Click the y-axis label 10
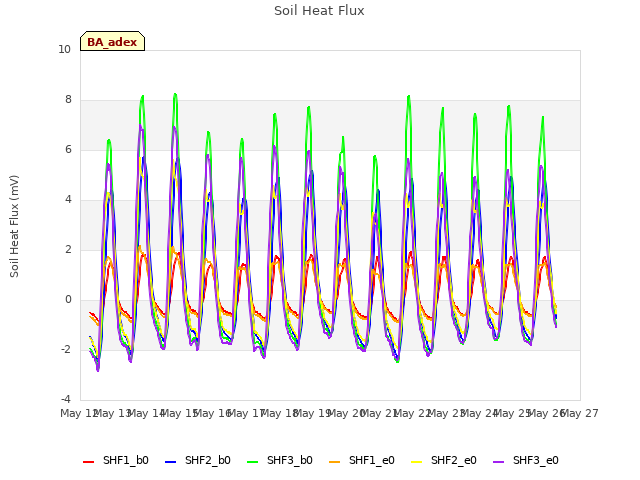 click(x=64, y=50)
